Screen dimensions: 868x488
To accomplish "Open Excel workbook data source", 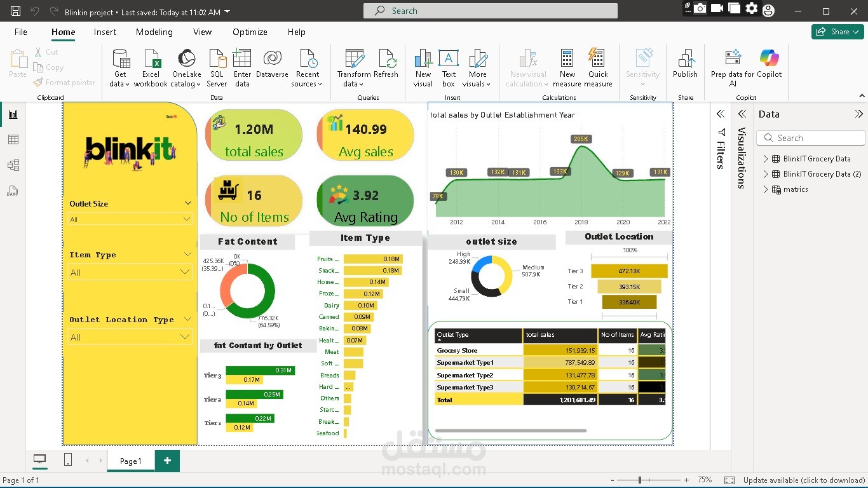I will coord(151,59).
